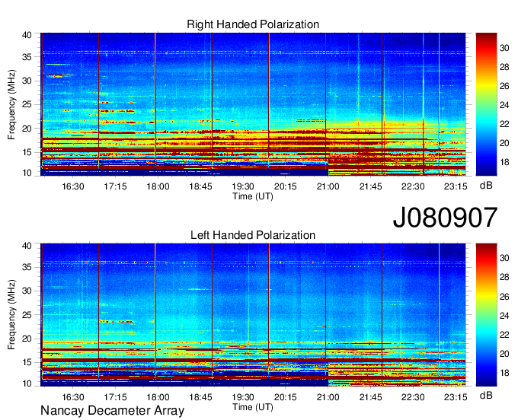The height and width of the screenshot is (420, 518).
Task: Click the 21:00 time tick of Right Handed plot
Action: (x=328, y=186)
